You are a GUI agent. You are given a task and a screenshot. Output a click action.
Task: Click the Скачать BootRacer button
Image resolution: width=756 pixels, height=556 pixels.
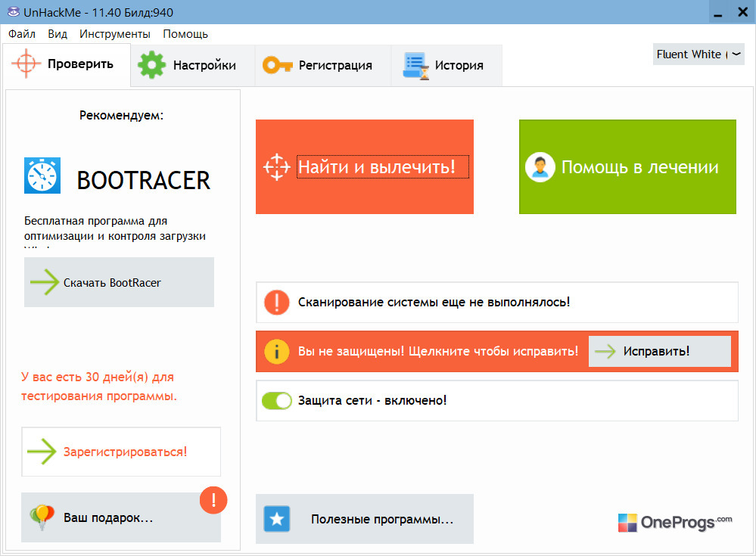pos(119,282)
